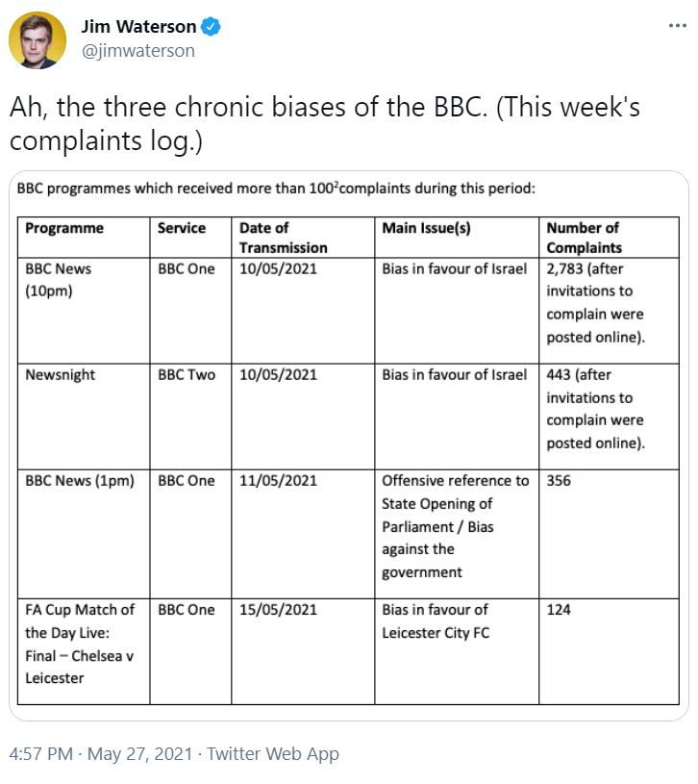Screen dimensions: 698x784
Task: Open the @jimwaterson handle link
Action: 137,50
